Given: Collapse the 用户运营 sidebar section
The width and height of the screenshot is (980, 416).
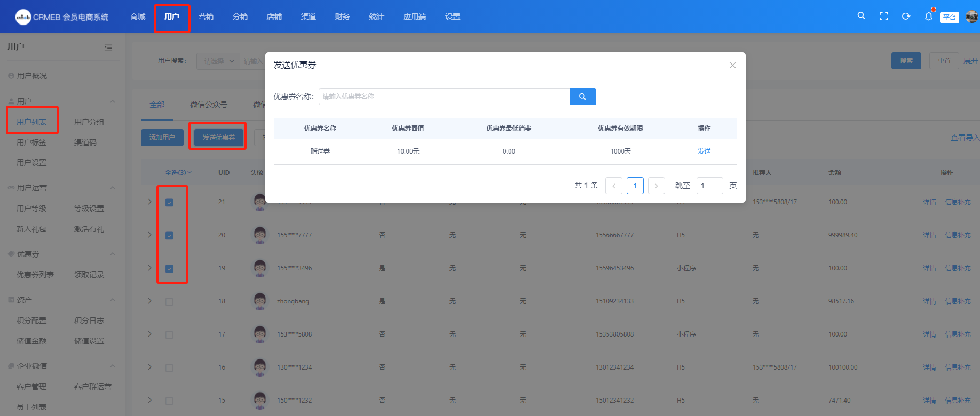Looking at the screenshot, I should point(113,188).
